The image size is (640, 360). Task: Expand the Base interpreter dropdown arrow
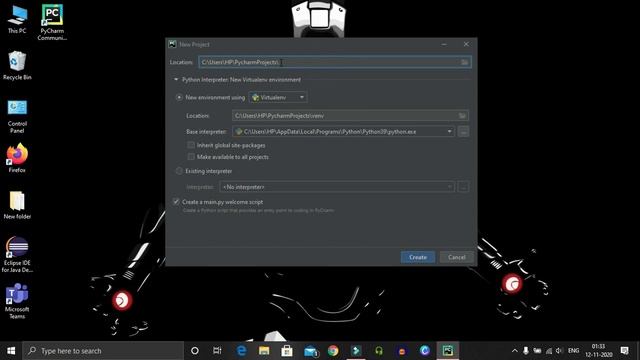[x=449, y=132]
